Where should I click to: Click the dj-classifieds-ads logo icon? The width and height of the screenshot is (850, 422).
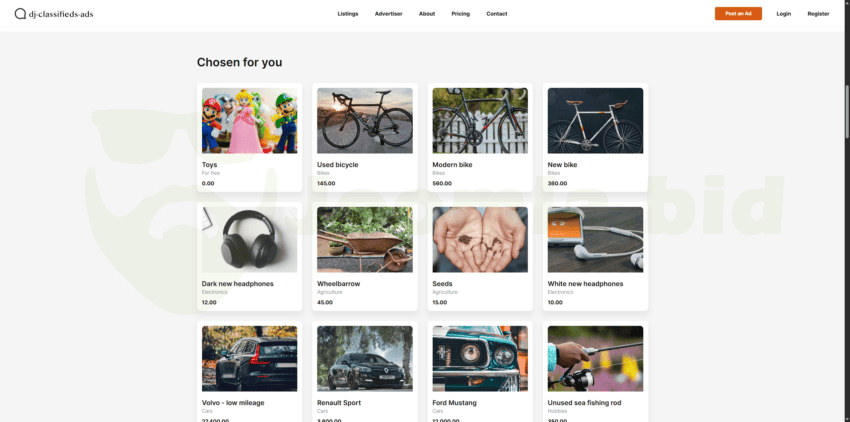pyautogui.click(x=20, y=14)
